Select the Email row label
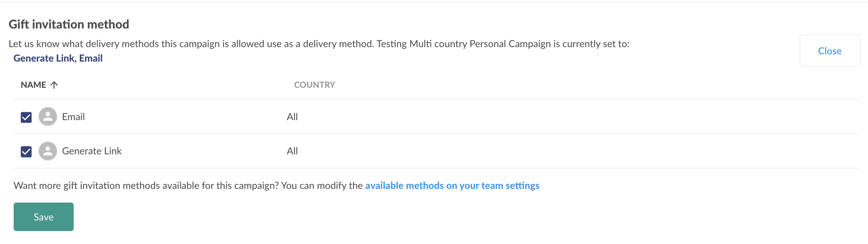Screen dimensions: 868x244 (x=73, y=117)
